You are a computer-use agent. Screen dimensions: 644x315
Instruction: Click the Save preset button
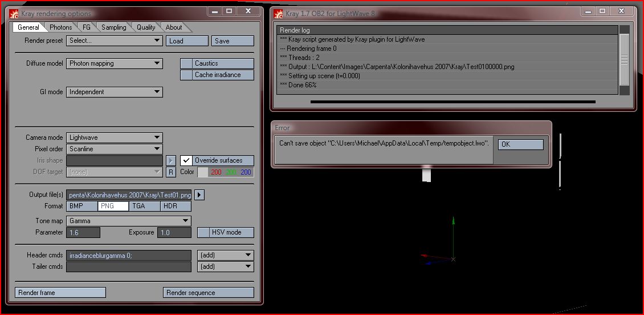(233, 41)
